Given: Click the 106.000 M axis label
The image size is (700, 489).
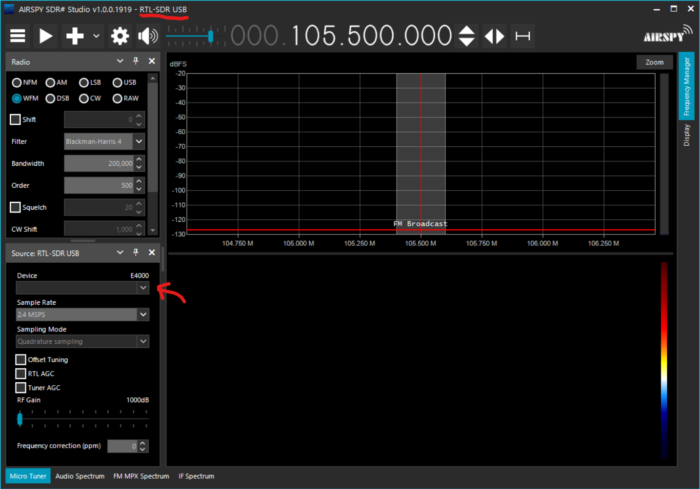Looking at the screenshot, I should click(x=542, y=243).
